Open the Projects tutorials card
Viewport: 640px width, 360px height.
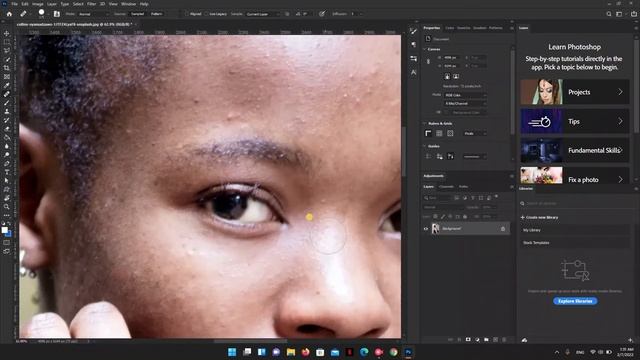[575, 92]
